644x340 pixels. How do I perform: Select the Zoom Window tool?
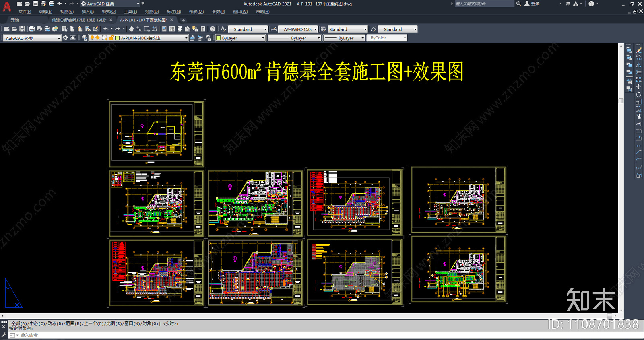[147, 29]
